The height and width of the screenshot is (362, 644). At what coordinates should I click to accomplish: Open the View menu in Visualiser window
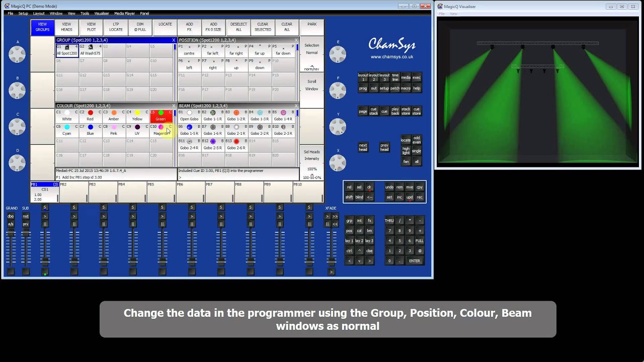tap(453, 14)
